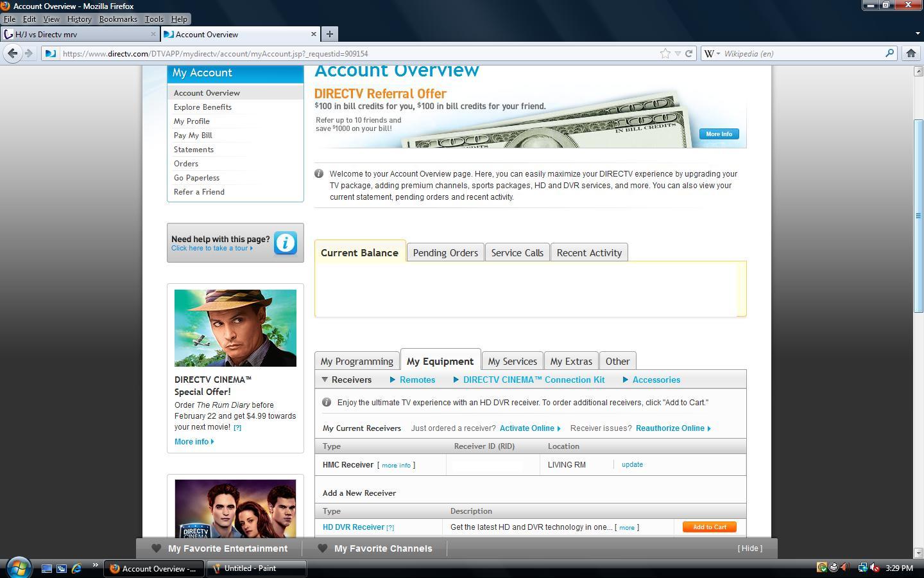Click Internet Explorer quick launch icon
Screen dimensions: 924x578
coord(76,568)
